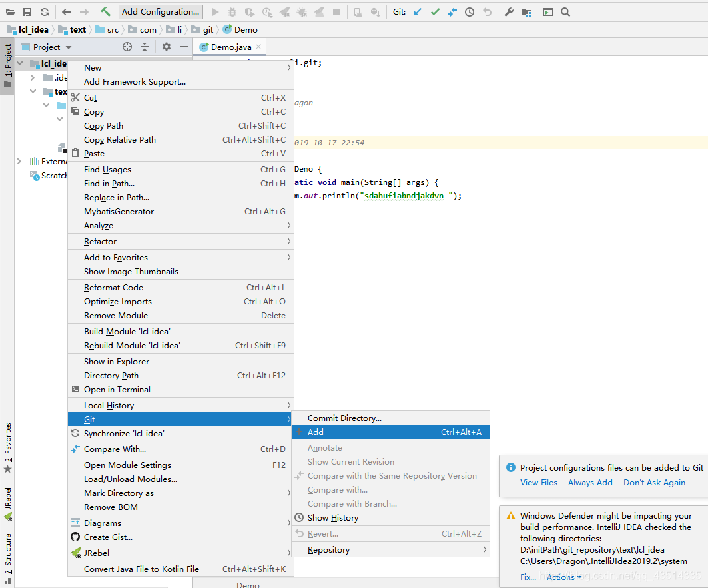This screenshot has width=708, height=588.
Task: Expand the .idea folder tree node
Action: point(33,78)
